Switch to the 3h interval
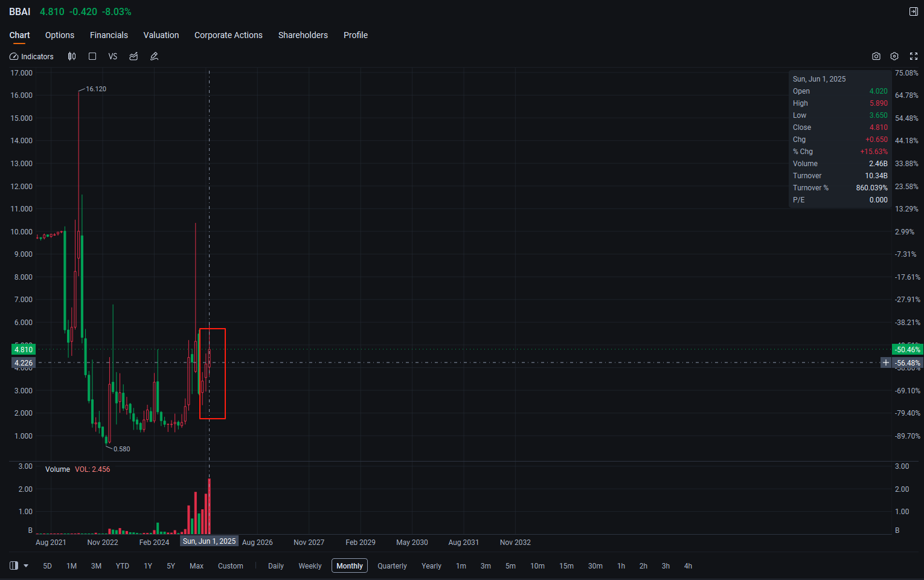The width and height of the screenshot is (924, 580). point(666,566)
